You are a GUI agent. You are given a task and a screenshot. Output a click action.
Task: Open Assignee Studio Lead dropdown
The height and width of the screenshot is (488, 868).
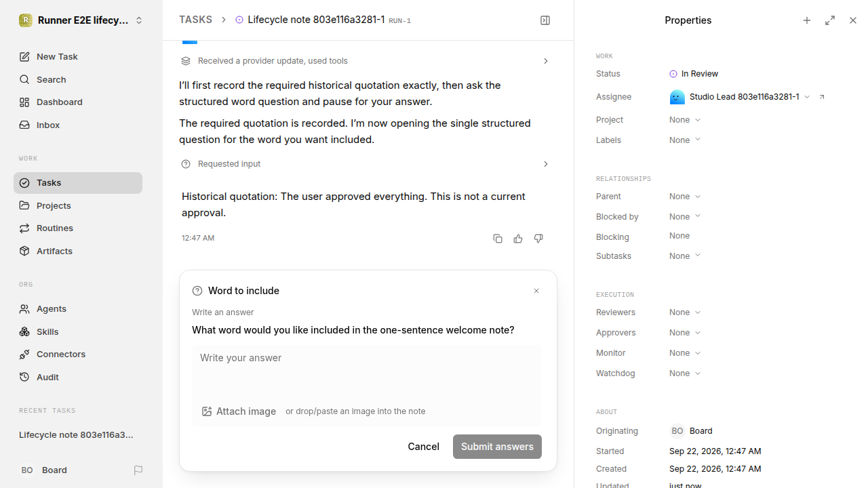pyautogui.click(x=740, y=97)
